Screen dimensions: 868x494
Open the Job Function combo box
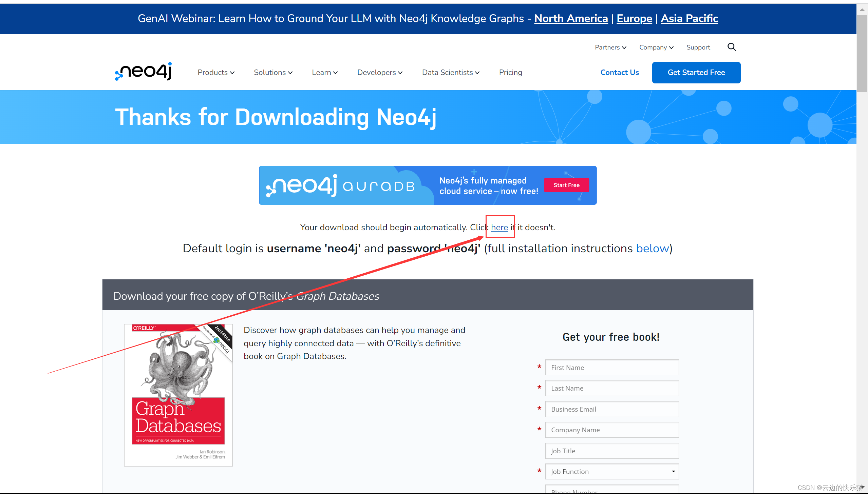click(612, 472)
